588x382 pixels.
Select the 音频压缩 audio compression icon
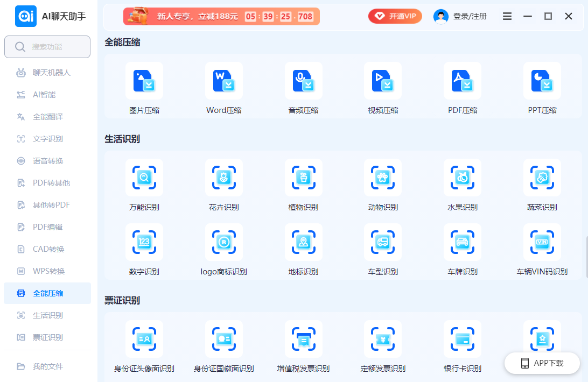tap(303, 81)
